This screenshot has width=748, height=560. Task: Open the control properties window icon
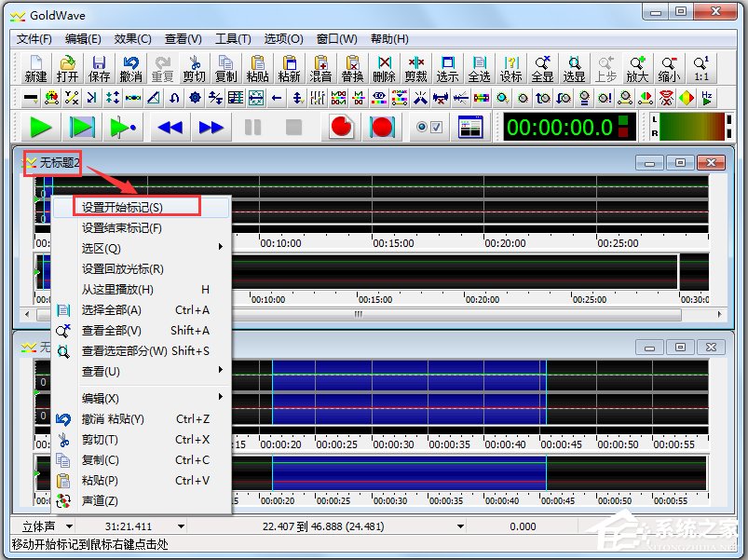coord(469,127)
